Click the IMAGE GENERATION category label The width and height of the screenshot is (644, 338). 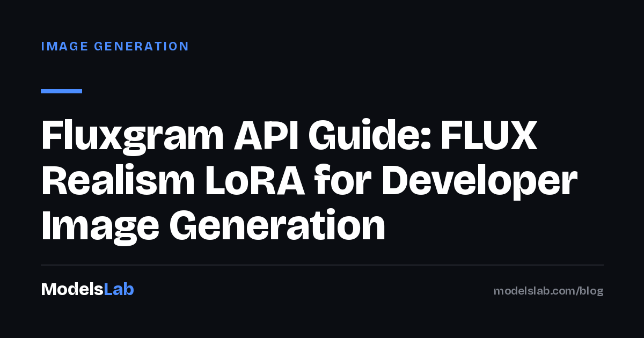point(115,46)
